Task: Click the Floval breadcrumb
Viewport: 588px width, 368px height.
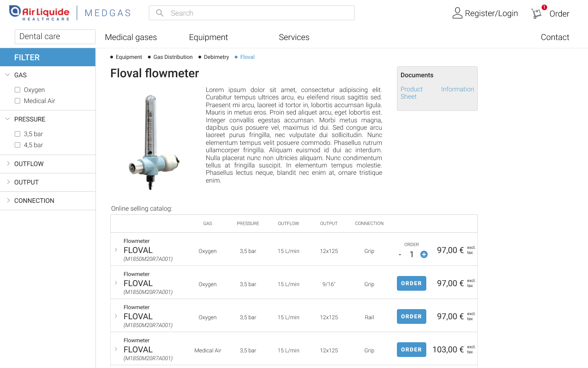Action: (247, 57)
